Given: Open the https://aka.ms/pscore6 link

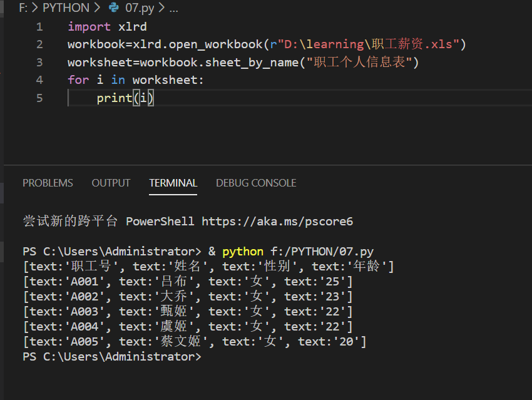Looking at the screenshot, I should pyautogui.click(x=277, y=222).
